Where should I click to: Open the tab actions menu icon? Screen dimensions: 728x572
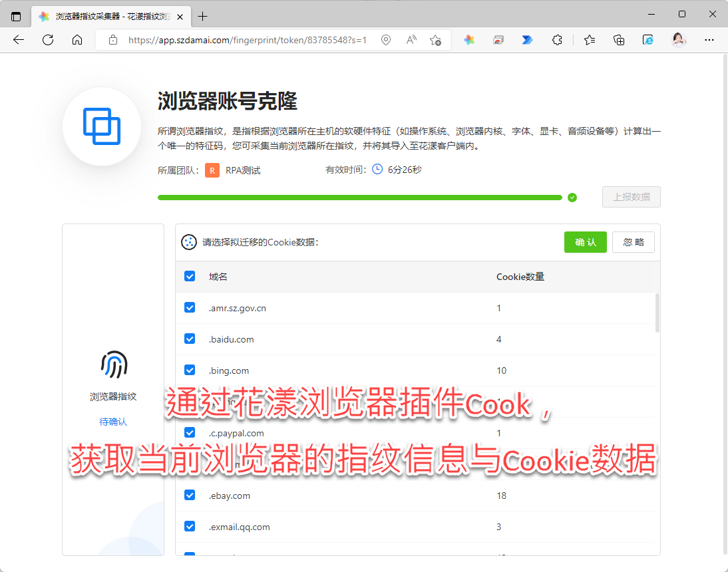[16, 17]
